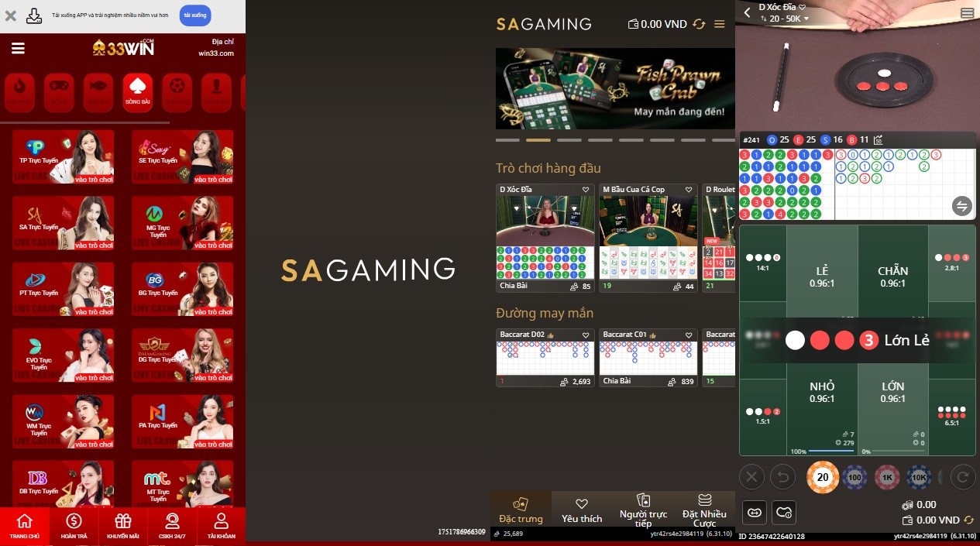Refresh balance in SA Gaming lobby header

point(699,24)
